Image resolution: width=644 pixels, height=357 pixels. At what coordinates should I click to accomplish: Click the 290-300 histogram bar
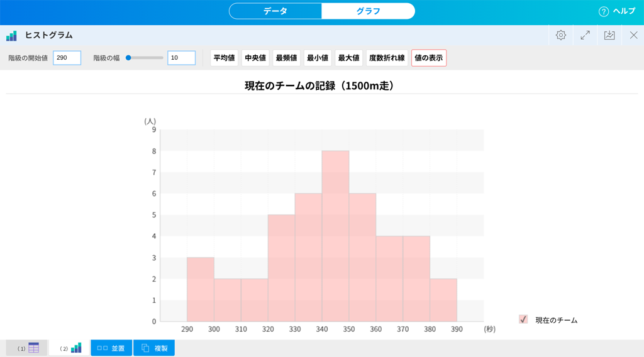pos(201,289)
